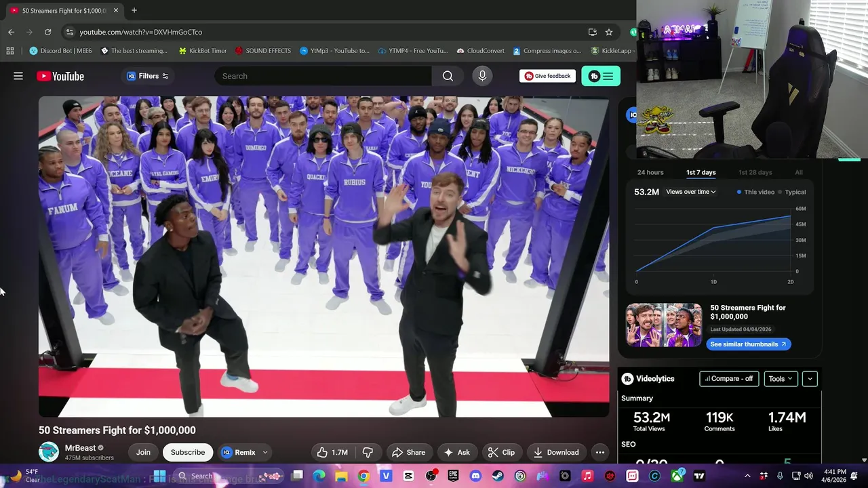
Task: Show hidden system tray icons chevron
Action: point(747,476)
